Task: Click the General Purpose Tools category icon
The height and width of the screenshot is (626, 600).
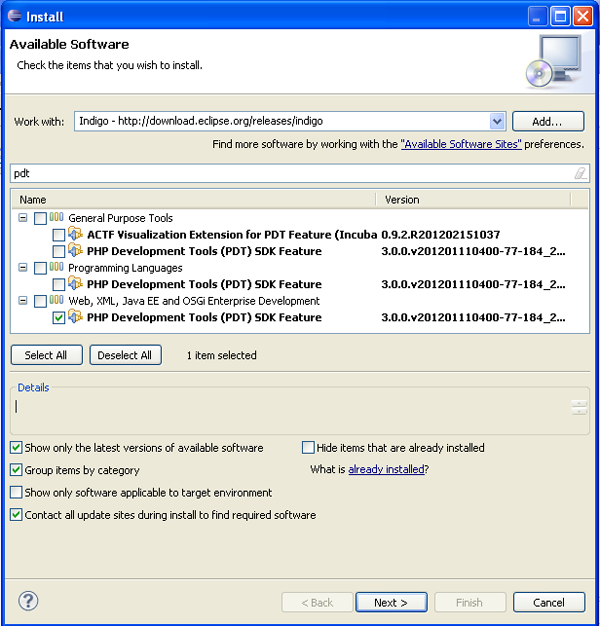Action: coord(57,217)
